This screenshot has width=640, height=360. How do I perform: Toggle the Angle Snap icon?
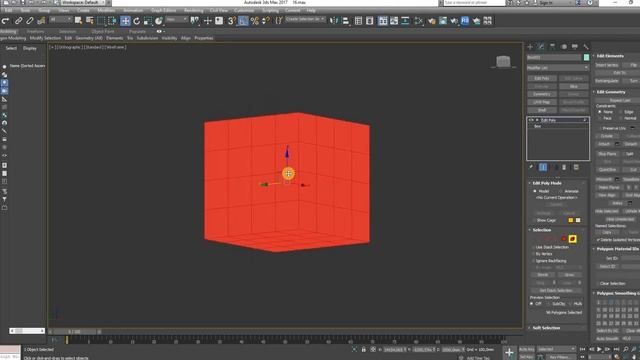[x=243, y=20]
